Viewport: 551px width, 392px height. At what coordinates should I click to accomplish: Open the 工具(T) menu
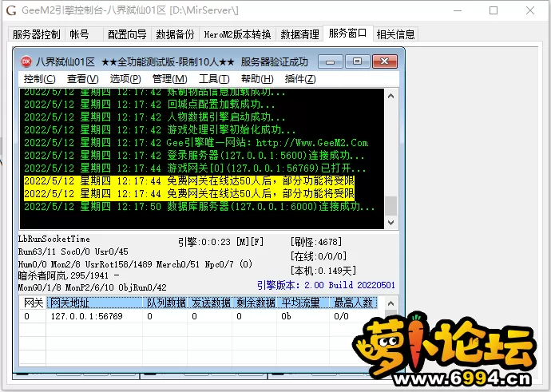[214, 79]
